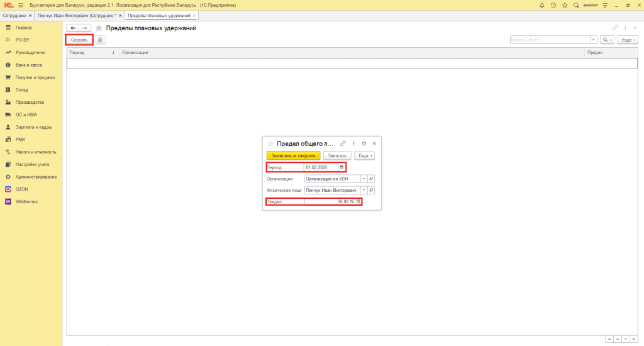The image size is (644, 346).
Task: Open the search options magnifier dropdown
Action: coord(607,40)
